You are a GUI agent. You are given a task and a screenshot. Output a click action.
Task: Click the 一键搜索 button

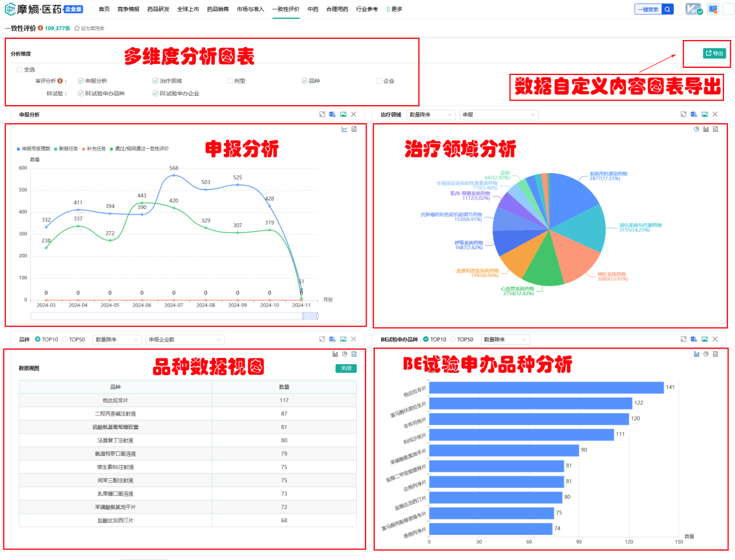click(x=648, y=9)
